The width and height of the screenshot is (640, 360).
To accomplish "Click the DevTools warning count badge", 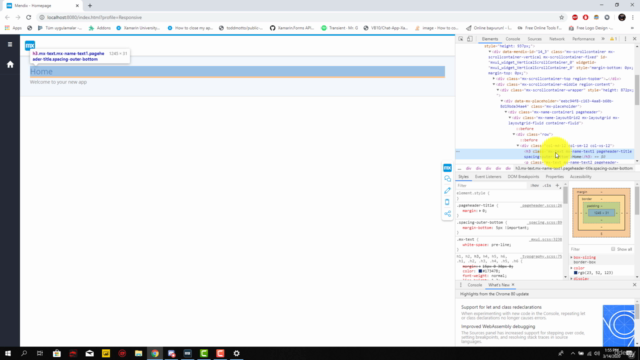I will [613, 39].
